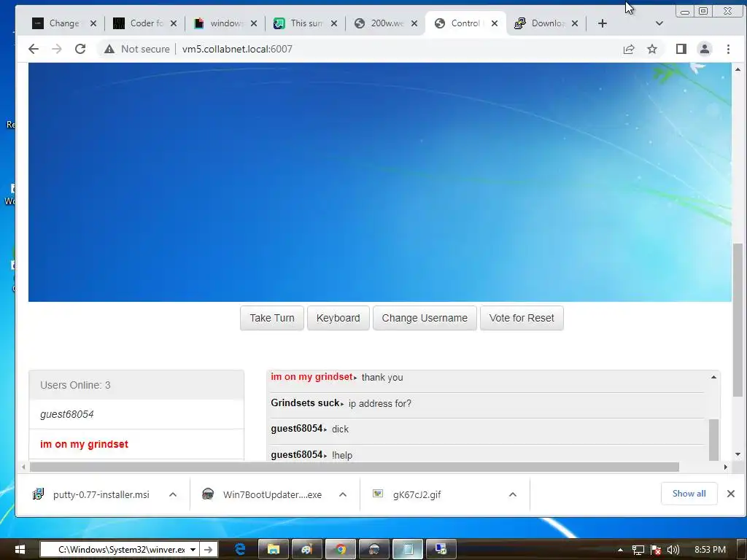Open the tab search chevron
This screenshot has width=747, height=560.
tap(659, 23)
